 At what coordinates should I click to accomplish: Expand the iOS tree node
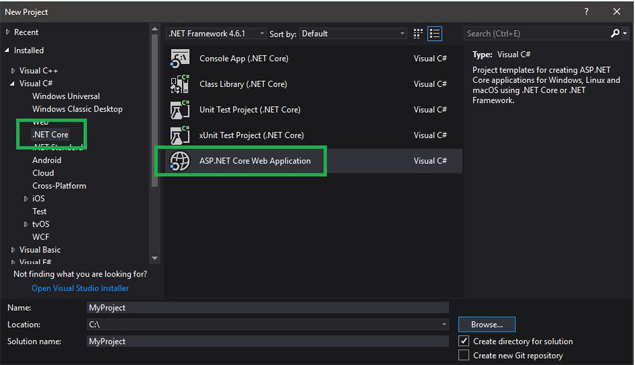click(26, 199)
